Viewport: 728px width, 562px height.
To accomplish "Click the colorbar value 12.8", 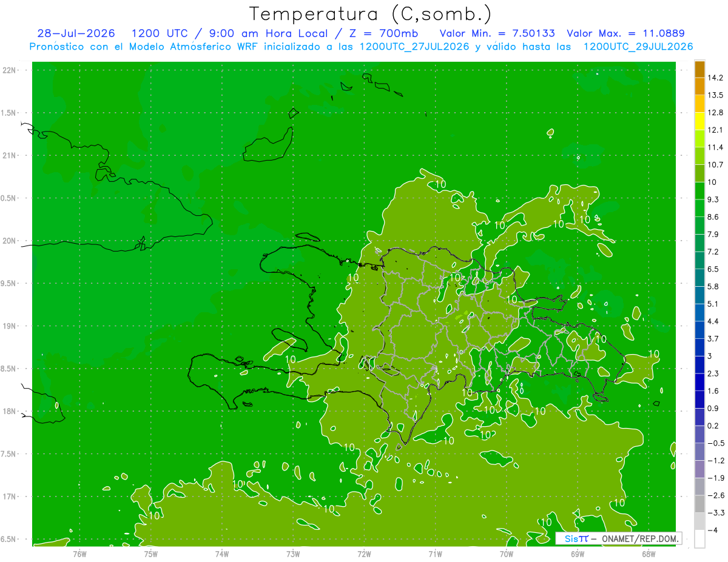I will point(716,113).
